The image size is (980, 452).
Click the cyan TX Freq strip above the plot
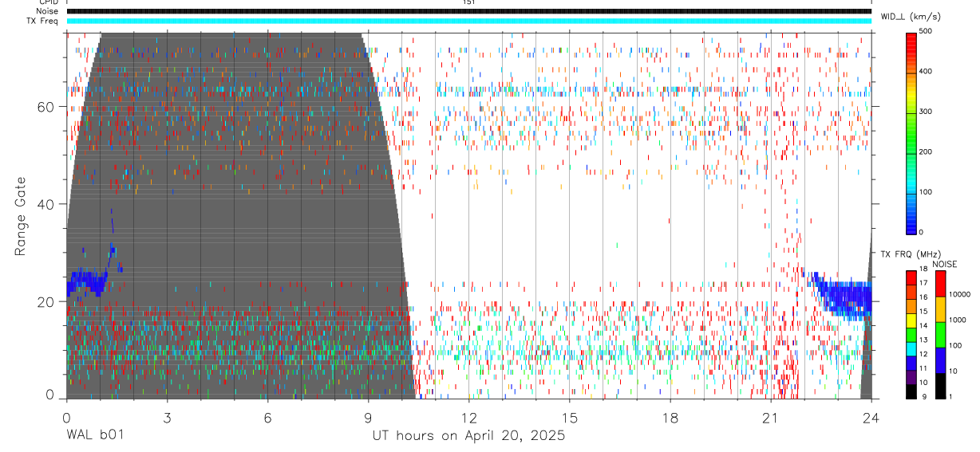[x=468, y=21]
